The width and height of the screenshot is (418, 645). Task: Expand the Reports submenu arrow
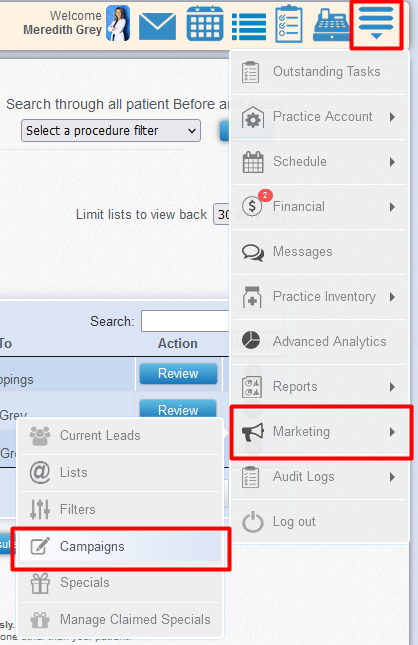[392, 387]
